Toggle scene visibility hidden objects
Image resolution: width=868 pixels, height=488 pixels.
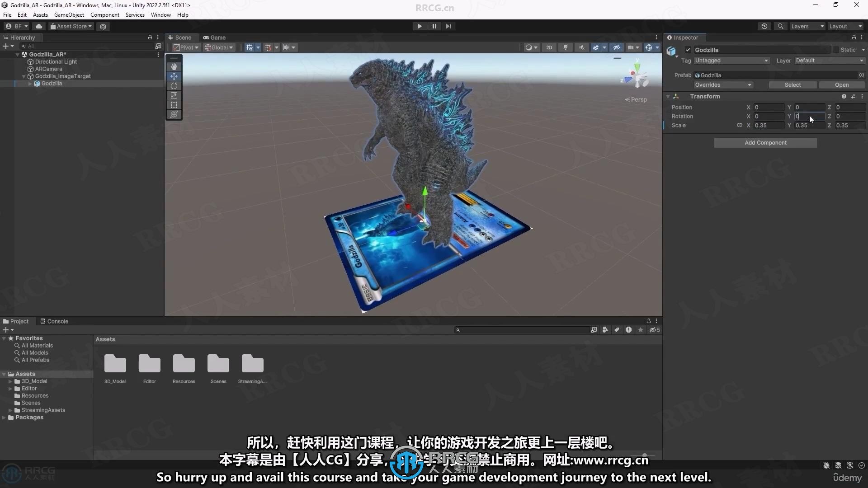[616, 47]
